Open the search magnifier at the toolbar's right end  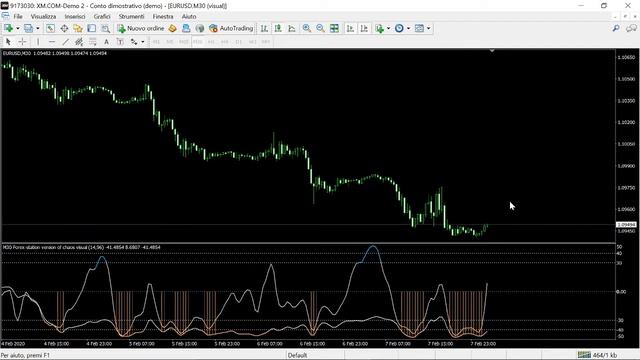tap(616, 28)
